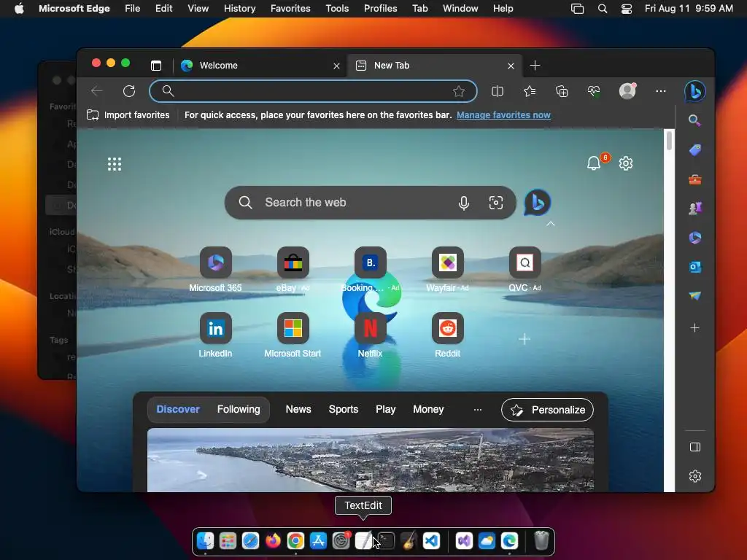Go back with the back arrow

pos(97,91)
